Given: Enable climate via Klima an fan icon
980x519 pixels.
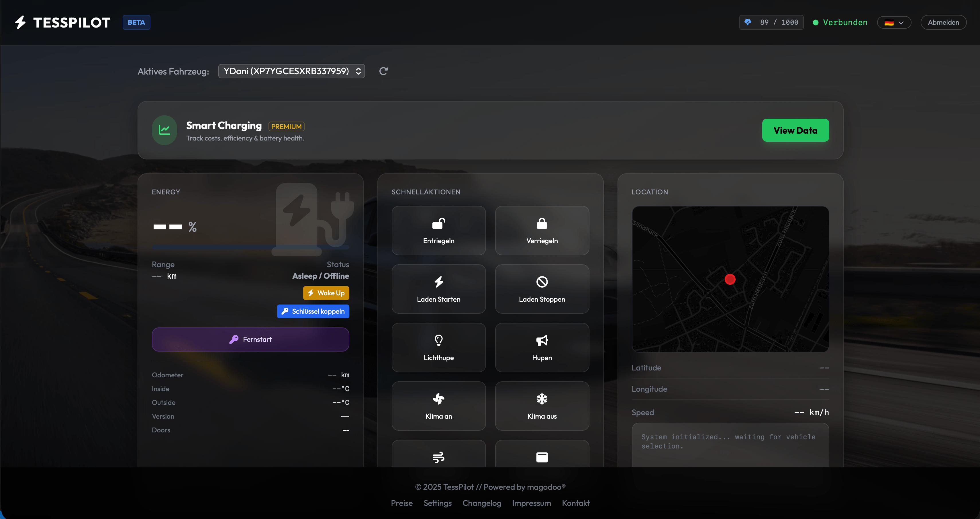Looking at the screenshot, I should [438, 399].
